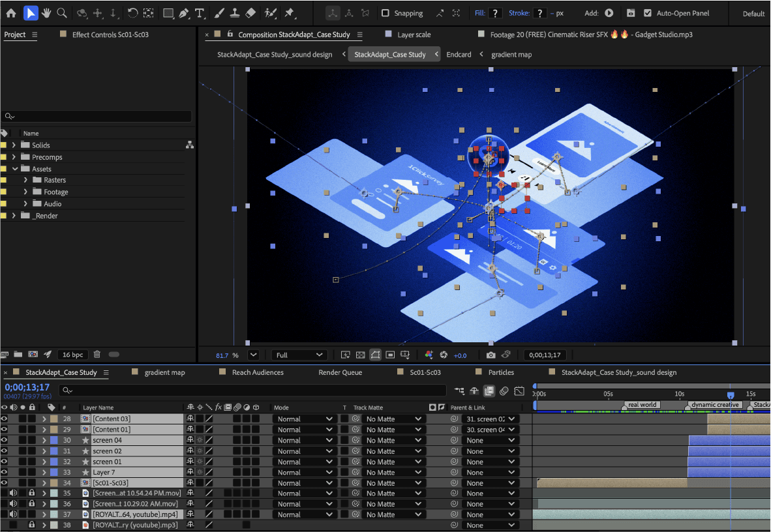Expand the Solids folder
The image size is (771, 532).
coord(14,145)
